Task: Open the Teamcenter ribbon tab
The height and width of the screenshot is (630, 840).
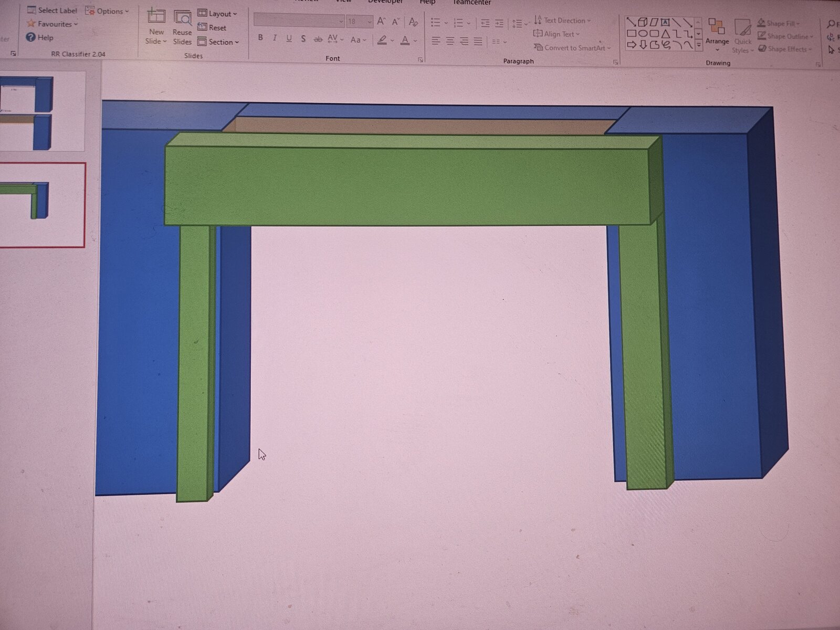Action: [471, 3]
